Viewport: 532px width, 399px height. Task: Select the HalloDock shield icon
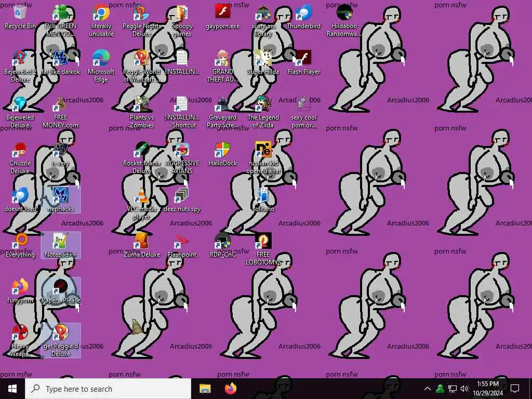tap(222, 150)
